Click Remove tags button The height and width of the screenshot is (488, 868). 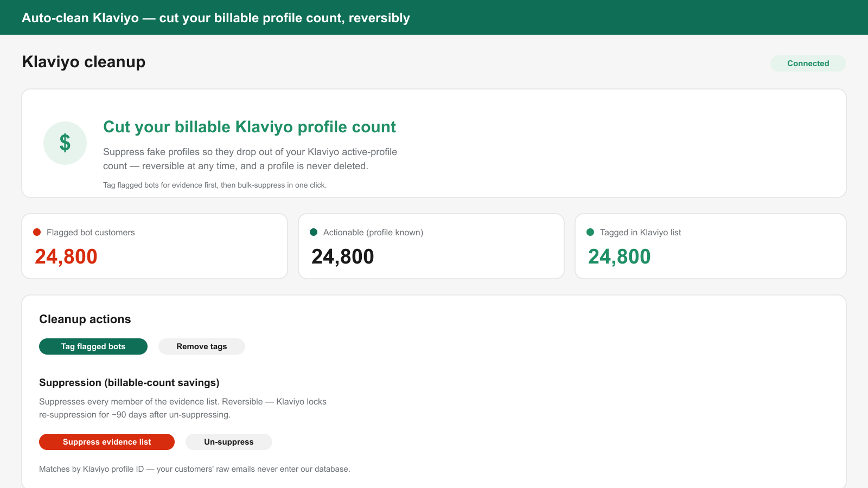(202, 346)
